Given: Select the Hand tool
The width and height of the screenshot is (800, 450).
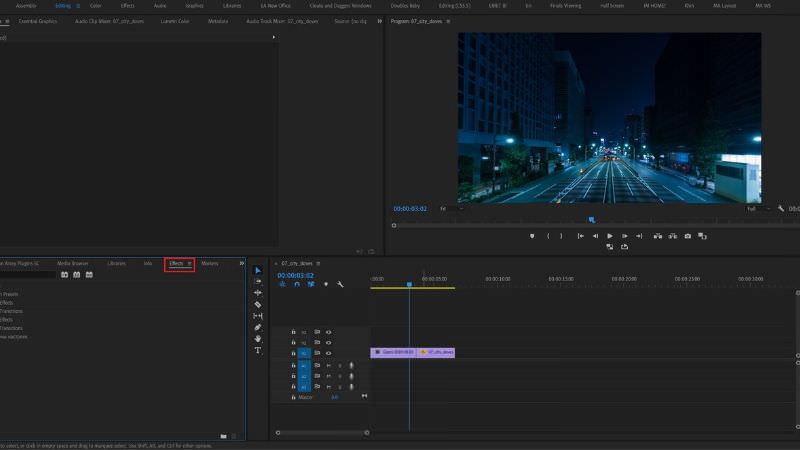Looking at the screenshot, I should pos(258,339).
